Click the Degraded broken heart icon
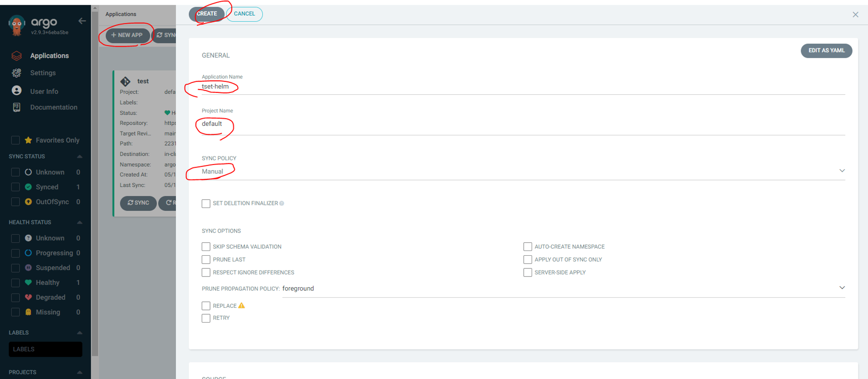The height and width of the screenshot is (379, 868). point(28,297)
